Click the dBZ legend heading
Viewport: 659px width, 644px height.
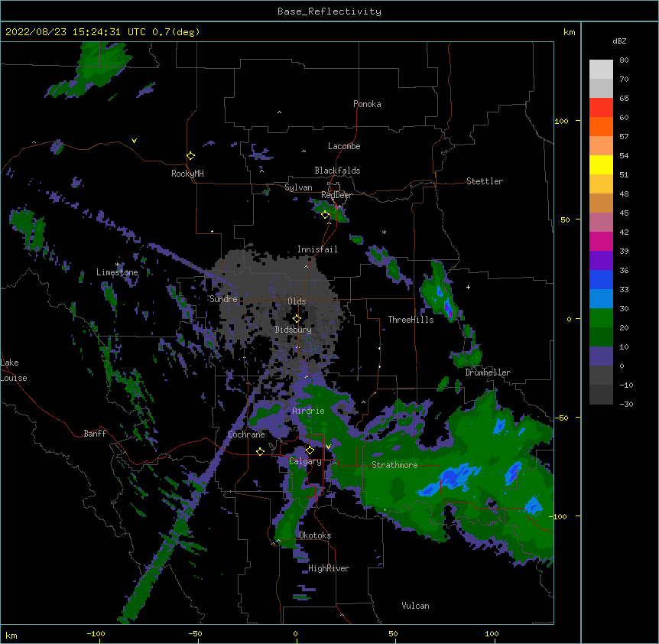[619, 41]
